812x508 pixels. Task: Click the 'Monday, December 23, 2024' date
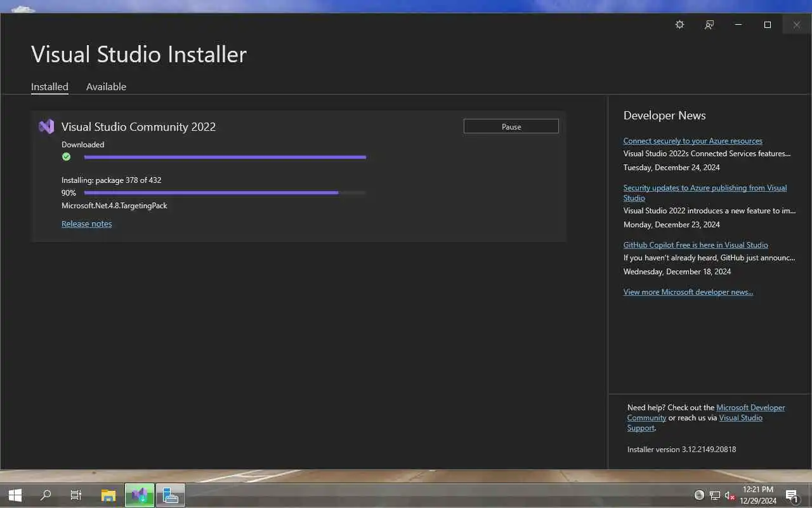pyautogui.click(x=671, y=225)
